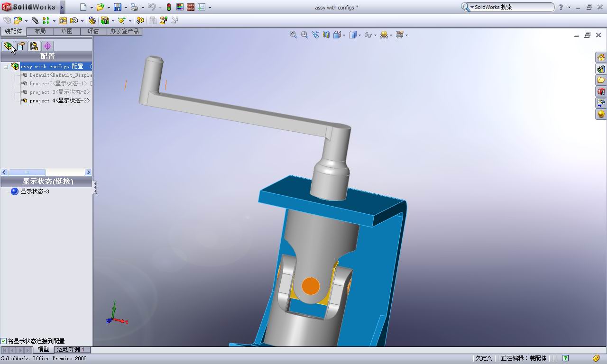Image resolution: width=607 pixels, height=364 pixels.
Task: Open the DimXpertManager crosshair tab
Action: pos(47,46)
